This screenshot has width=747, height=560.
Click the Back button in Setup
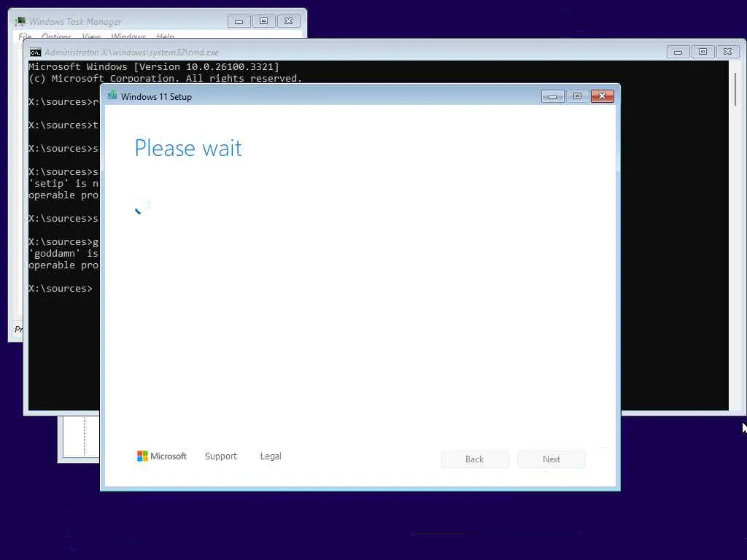(x=474, y=459)
